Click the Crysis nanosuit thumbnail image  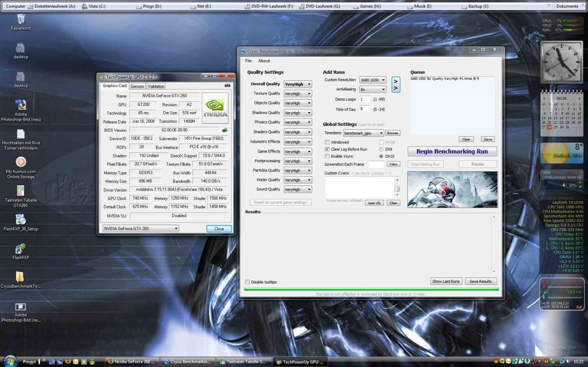click(452, 189)
